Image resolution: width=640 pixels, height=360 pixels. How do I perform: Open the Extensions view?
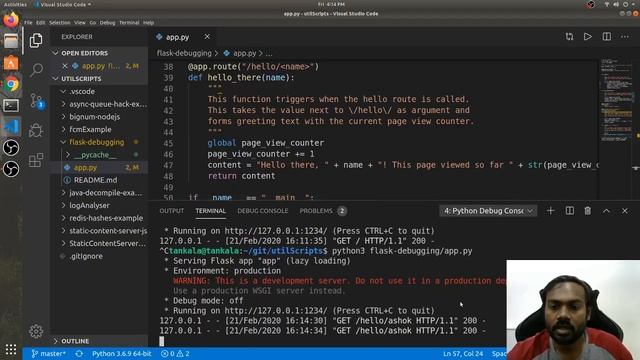(36, 160)
